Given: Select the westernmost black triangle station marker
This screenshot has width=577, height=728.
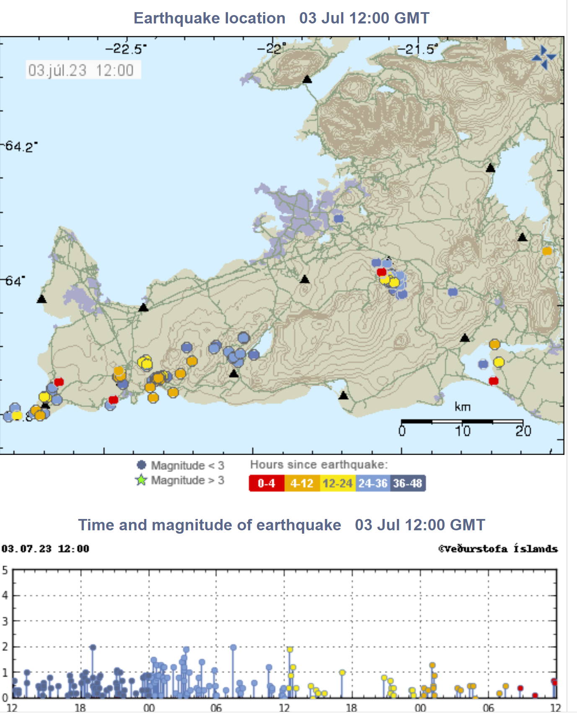Looking at the screenshot, I should click(x=41, y=299).
